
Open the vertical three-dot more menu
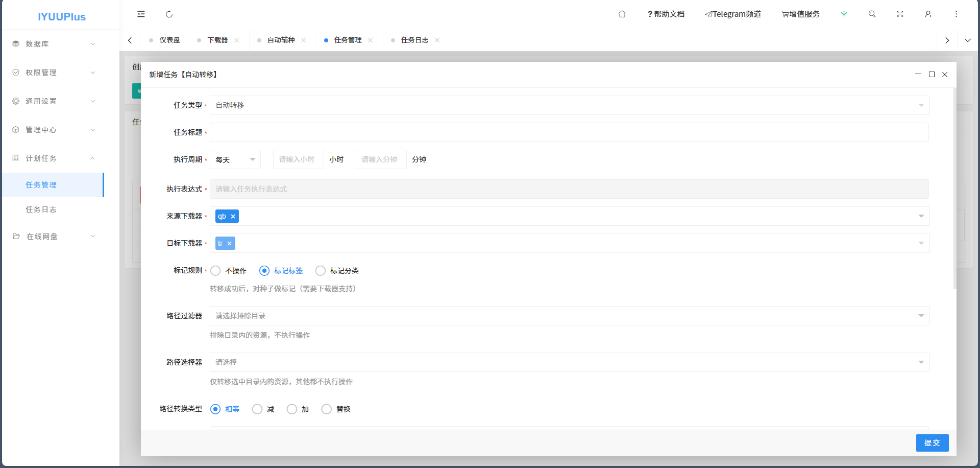(956, 14)
